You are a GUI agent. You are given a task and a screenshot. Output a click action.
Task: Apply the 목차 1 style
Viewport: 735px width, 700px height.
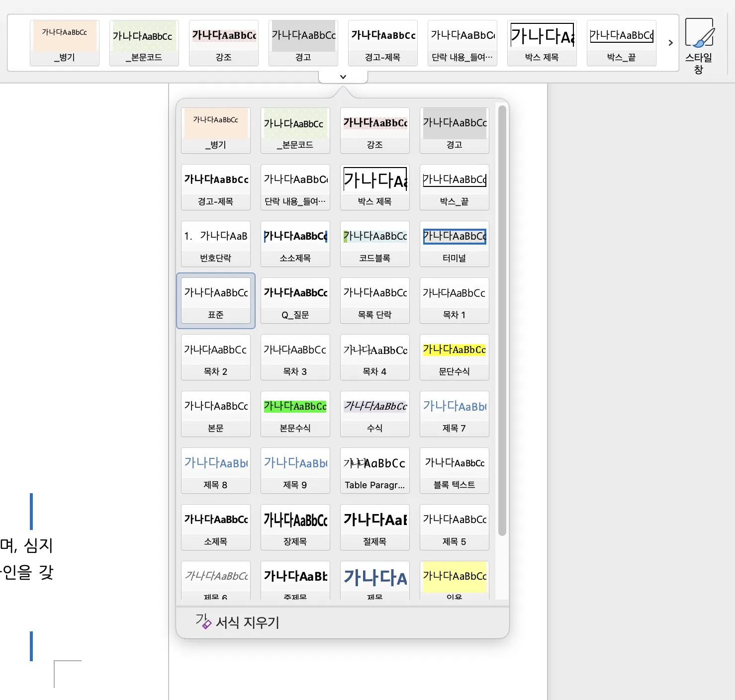[455, 301]
